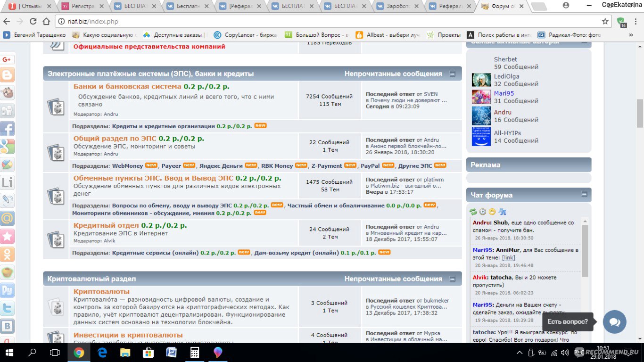Click the smiley icon in forum chat
The image size is (644, 362).
pos(492,212)
